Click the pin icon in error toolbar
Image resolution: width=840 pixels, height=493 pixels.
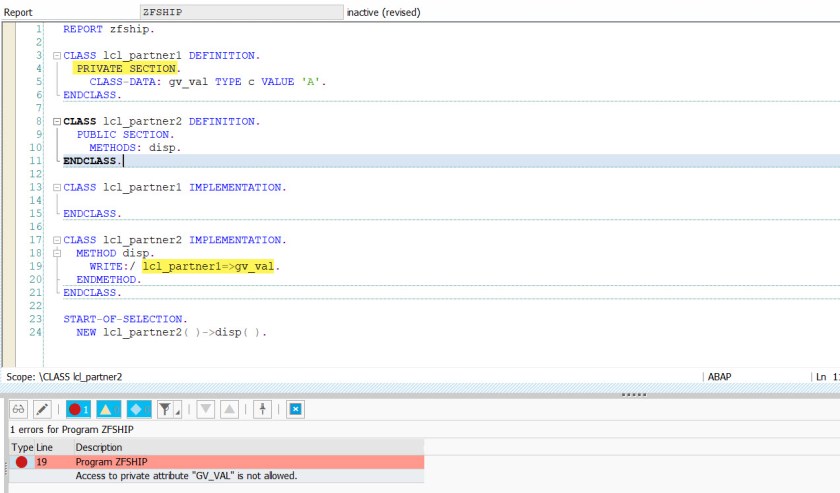[263, 409]
